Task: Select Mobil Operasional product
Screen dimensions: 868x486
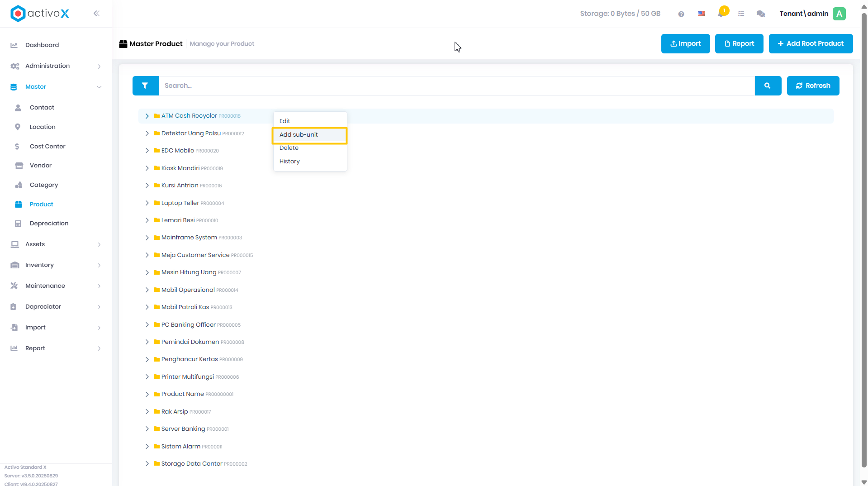Action: [188, 290]
